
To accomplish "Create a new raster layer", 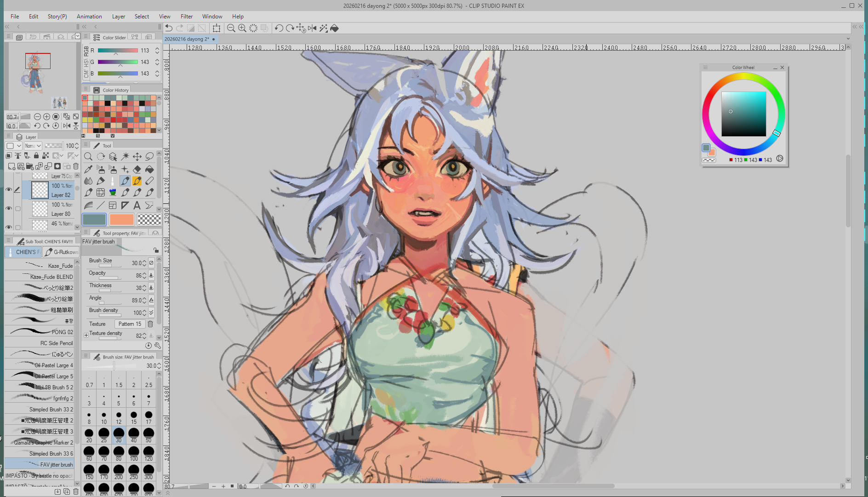I will point(11,166).
